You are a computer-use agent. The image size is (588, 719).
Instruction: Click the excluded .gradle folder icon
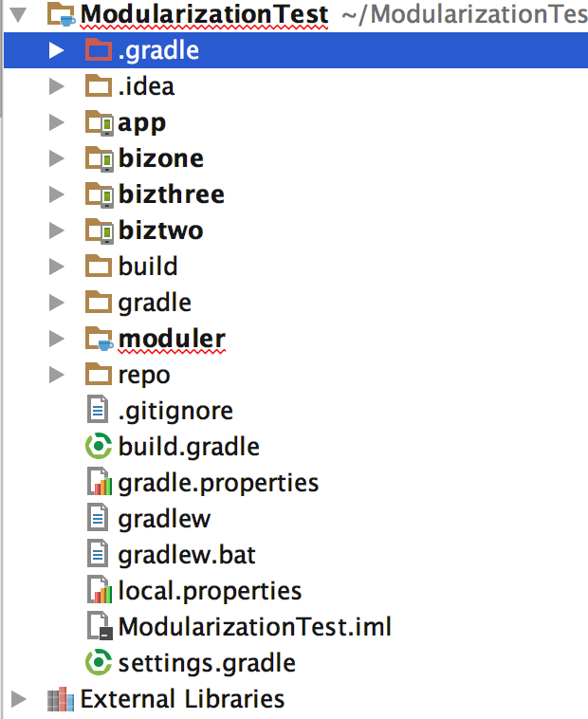click(x=98, y=49)
